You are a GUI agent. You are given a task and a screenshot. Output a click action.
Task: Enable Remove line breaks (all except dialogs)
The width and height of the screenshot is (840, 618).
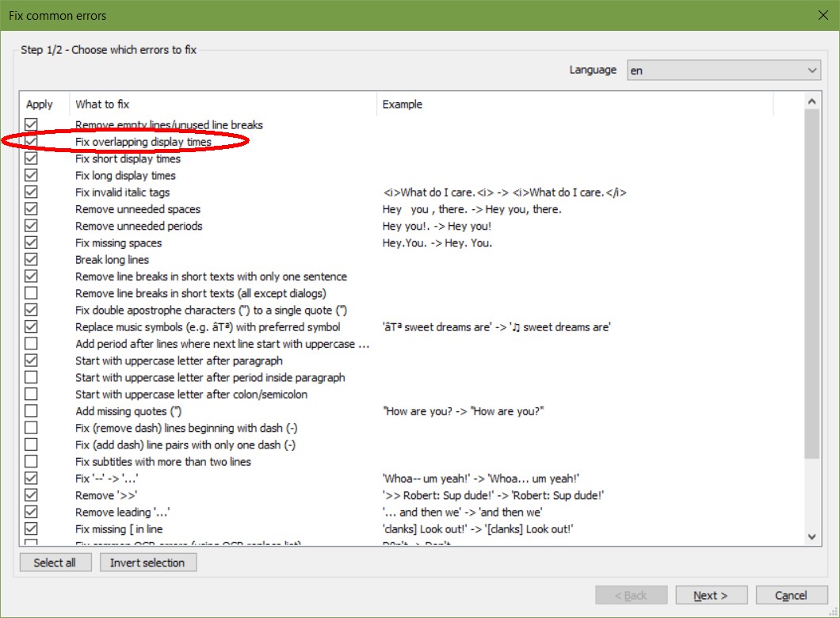pos(31,293)
